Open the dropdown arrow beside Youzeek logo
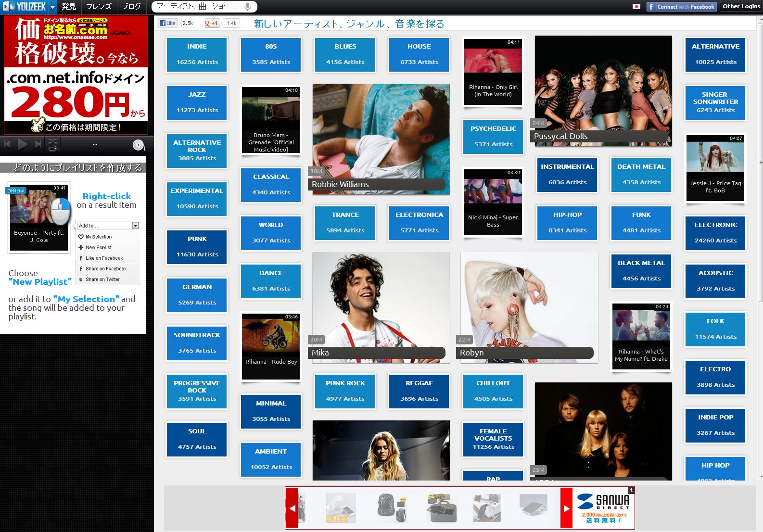The image size is (763, 532). pyautogui.click(x=52, y=7)
